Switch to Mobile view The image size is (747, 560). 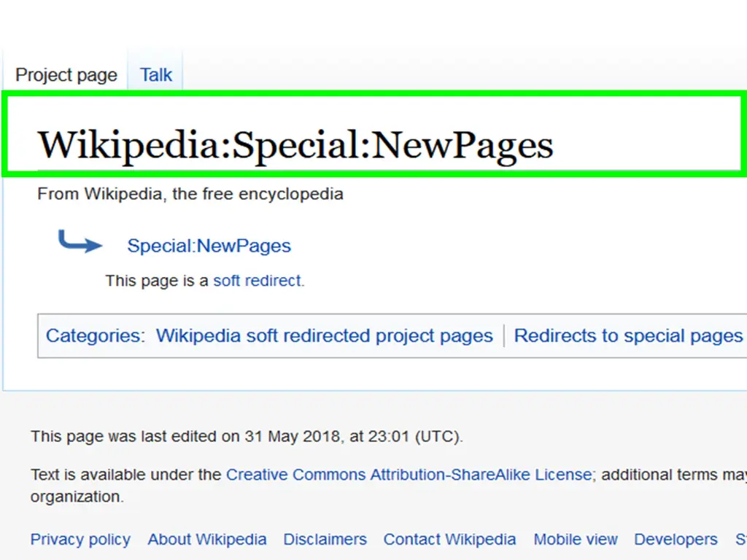576,539
